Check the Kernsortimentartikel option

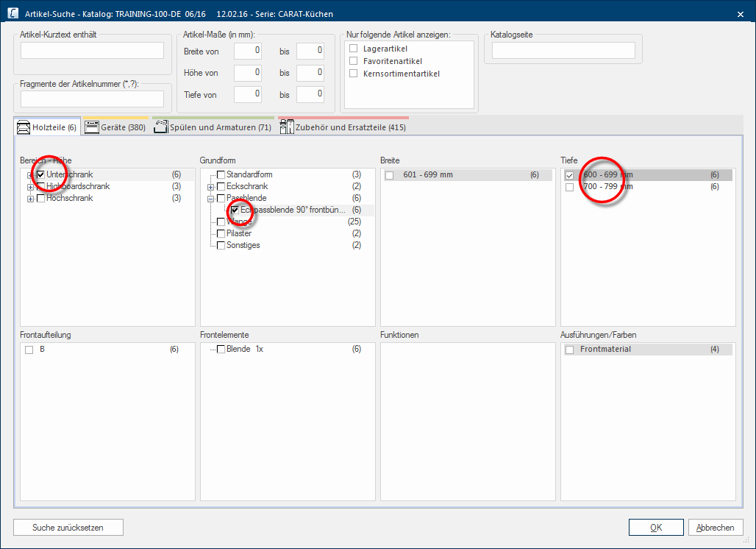click(354, 74)
